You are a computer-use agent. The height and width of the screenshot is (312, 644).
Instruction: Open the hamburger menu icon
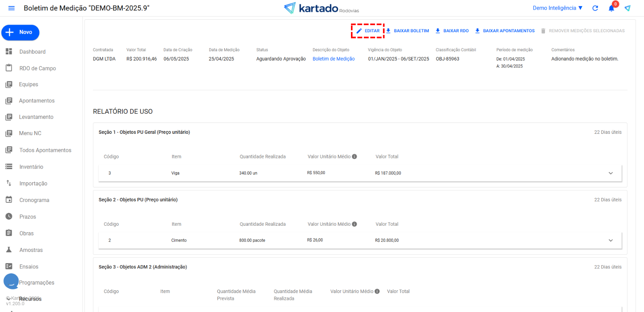pos(11,8)
